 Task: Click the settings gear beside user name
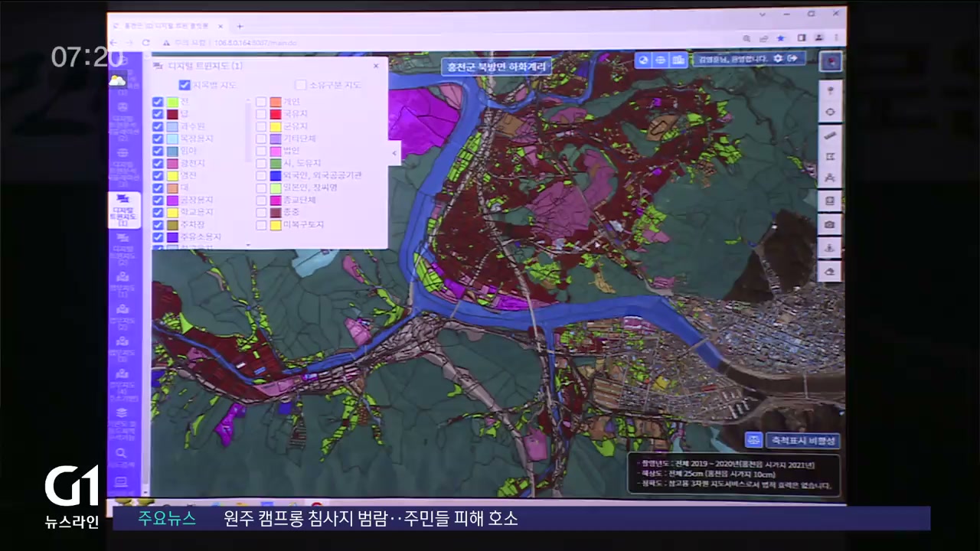coord(778,59)
